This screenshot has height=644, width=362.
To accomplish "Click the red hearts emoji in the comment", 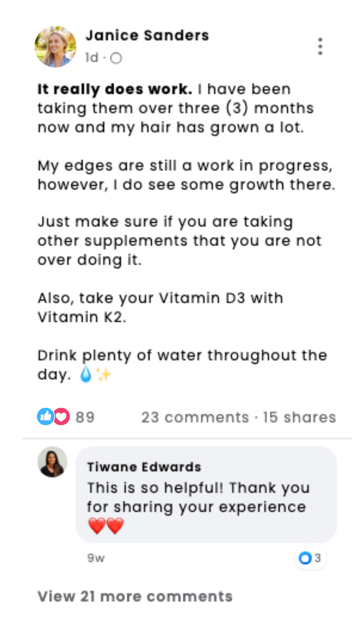I will pyautogui.click(x=106, y=526).
